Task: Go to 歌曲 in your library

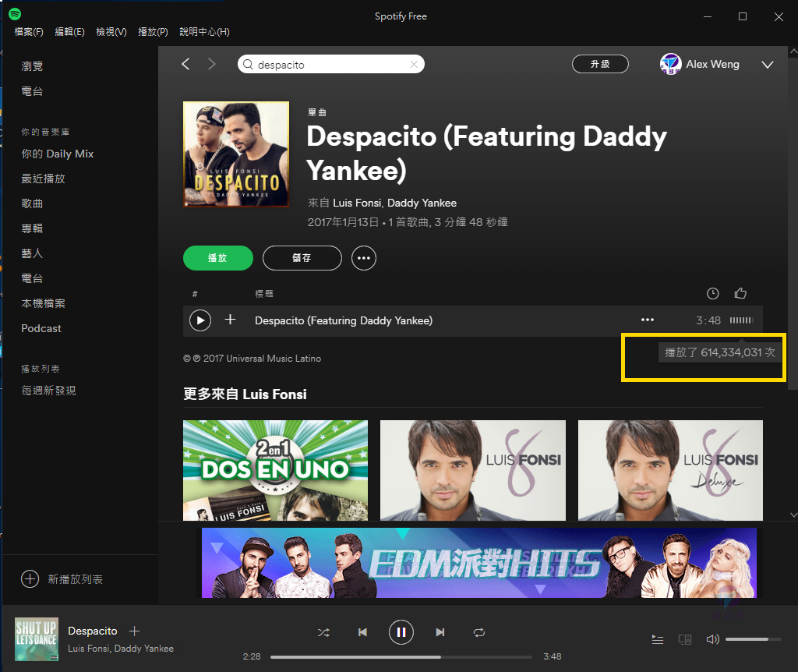Action: click(32, 203)
